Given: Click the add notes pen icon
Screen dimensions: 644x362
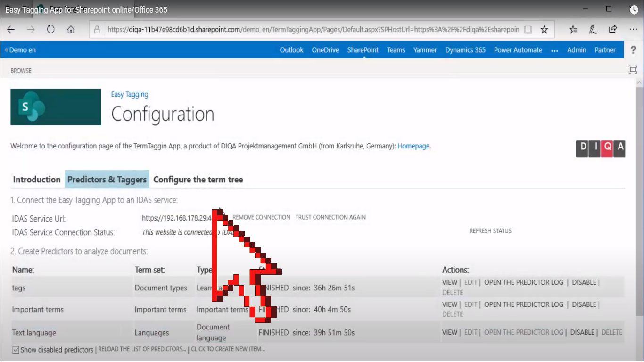Looking at the screenshot, I should [593, 30].
